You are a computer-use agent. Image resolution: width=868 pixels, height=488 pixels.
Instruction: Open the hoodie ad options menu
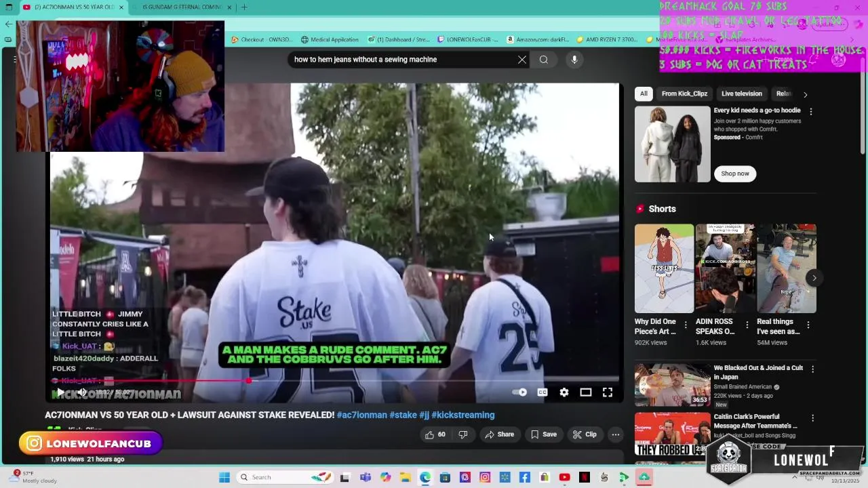[x=811, y=111]
